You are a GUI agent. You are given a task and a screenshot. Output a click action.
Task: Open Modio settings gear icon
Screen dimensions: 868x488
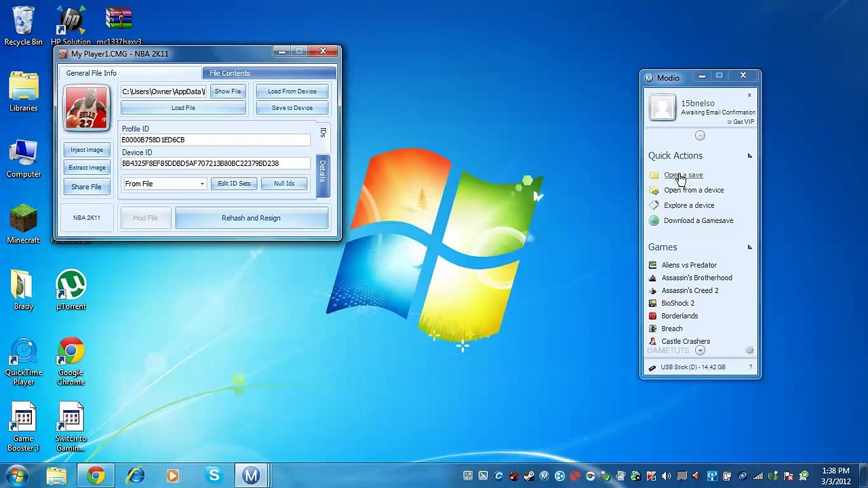click(749, 350)
